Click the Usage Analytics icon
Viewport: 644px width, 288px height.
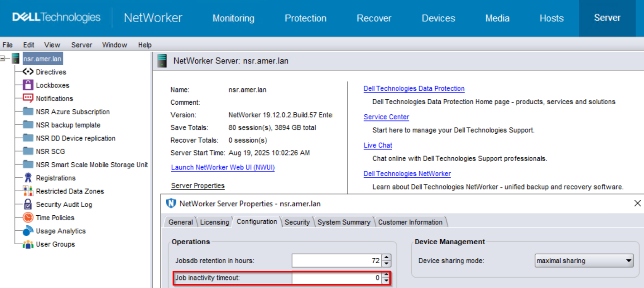(x=28, y=231)
